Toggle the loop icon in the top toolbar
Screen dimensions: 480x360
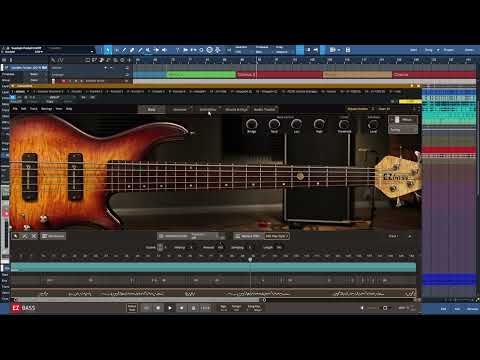(x=201, y=50)
